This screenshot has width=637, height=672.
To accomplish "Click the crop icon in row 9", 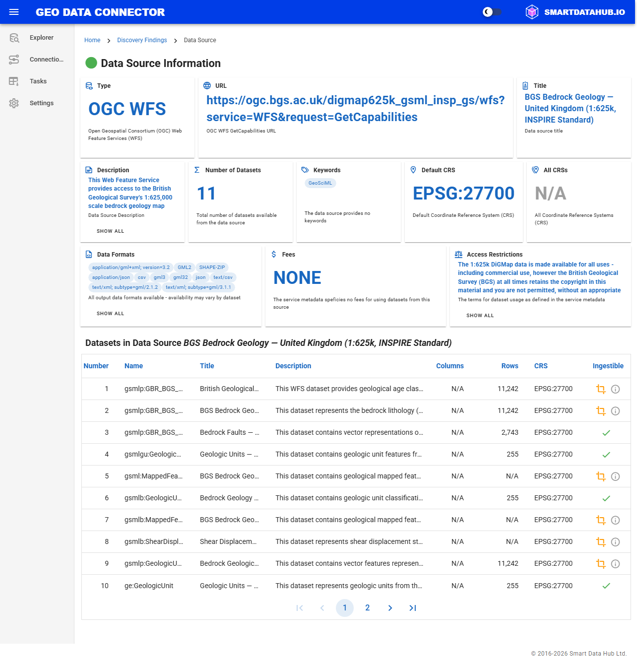I will point(601,564).
